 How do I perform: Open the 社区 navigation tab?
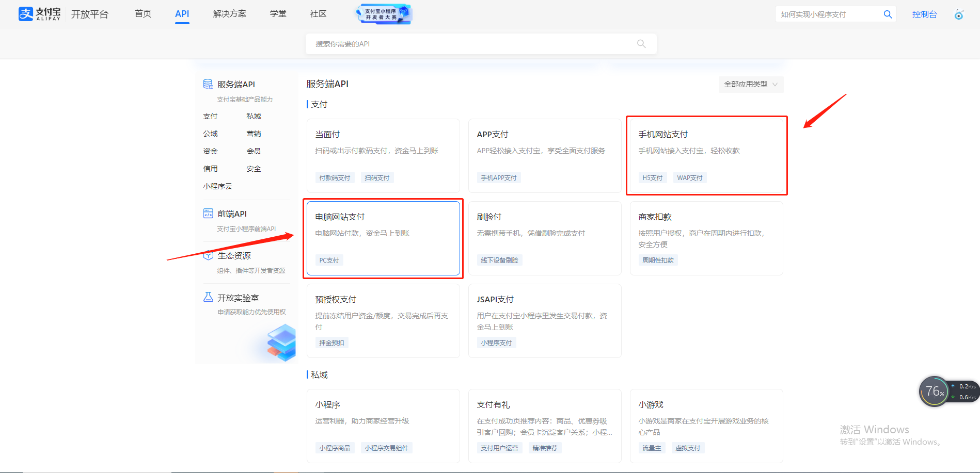tap(318, 14)
